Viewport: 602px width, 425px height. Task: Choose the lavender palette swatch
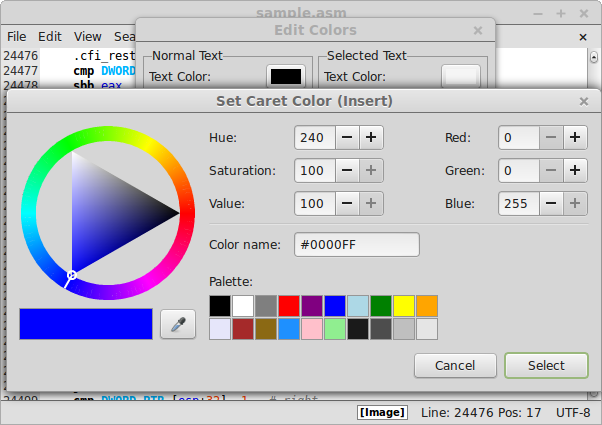pos(220,329)
